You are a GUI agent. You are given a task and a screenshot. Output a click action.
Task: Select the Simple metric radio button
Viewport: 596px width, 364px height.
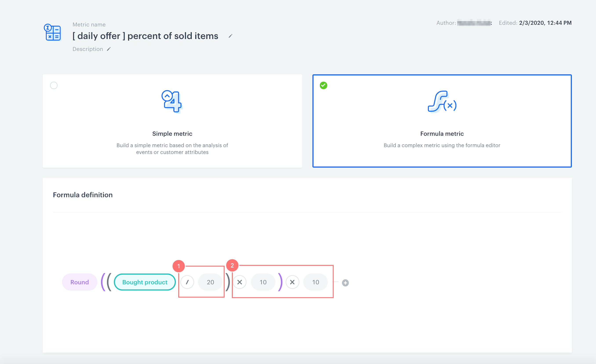tap(54, 85)
